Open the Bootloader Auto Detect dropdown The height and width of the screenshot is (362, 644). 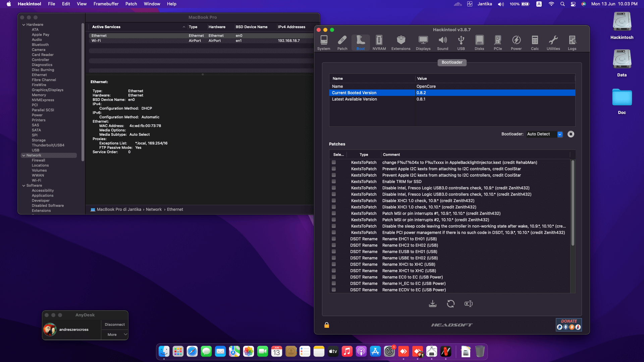[560, 134]
